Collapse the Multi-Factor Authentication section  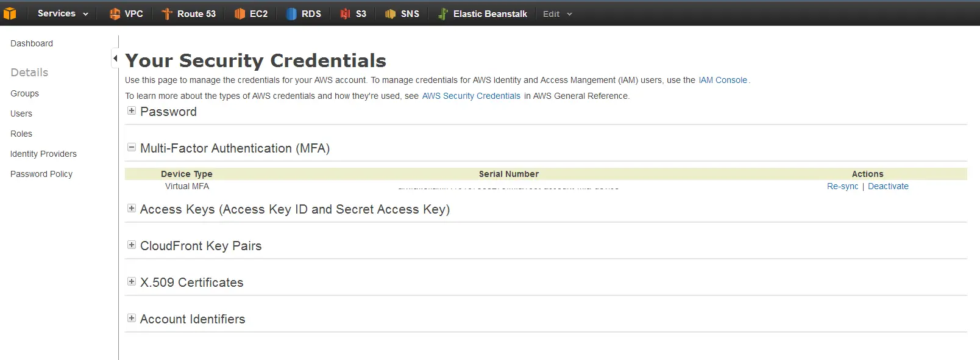pos(131,147)
